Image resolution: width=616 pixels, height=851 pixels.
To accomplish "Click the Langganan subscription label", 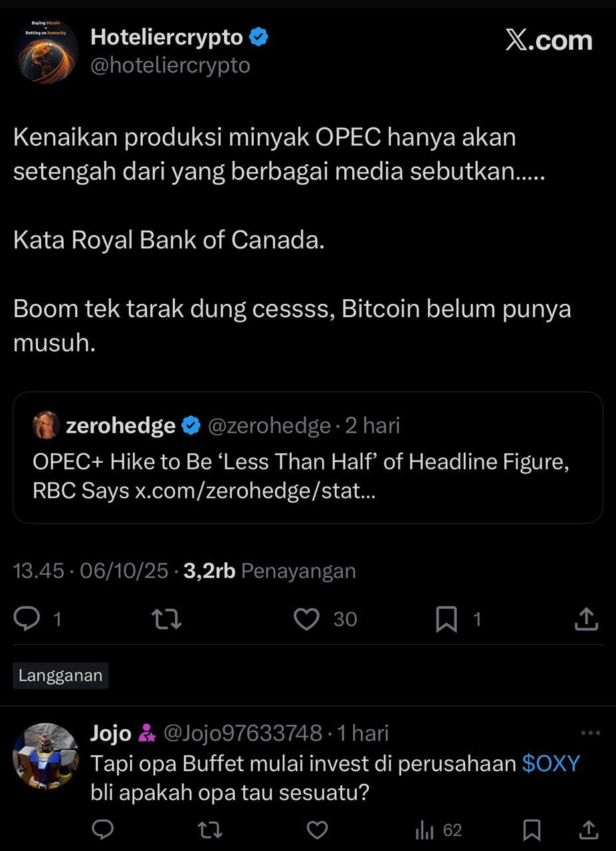I will coord(60,675).
